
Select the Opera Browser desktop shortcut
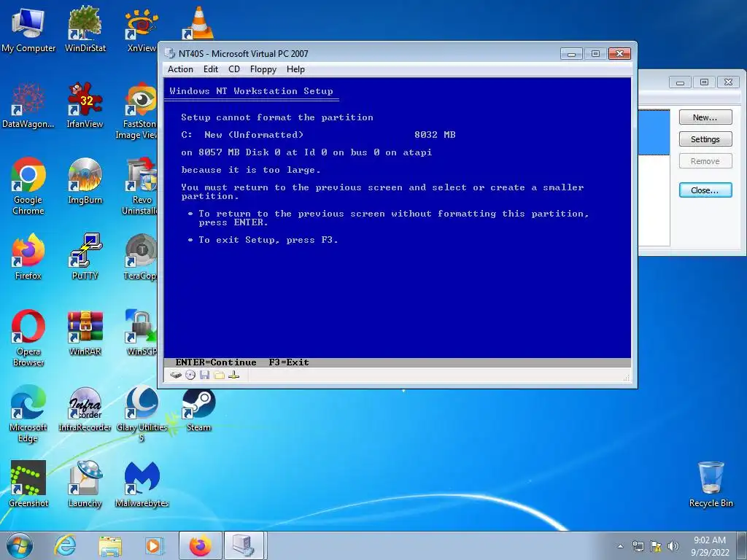[x=28, y=338]
